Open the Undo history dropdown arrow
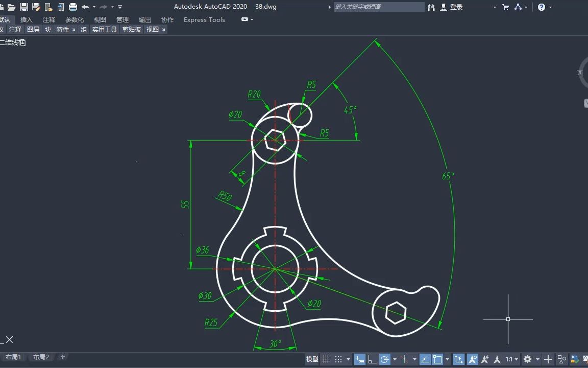This screenshot has height=368, width=588. pyautogui.click(x=94, y=7)
